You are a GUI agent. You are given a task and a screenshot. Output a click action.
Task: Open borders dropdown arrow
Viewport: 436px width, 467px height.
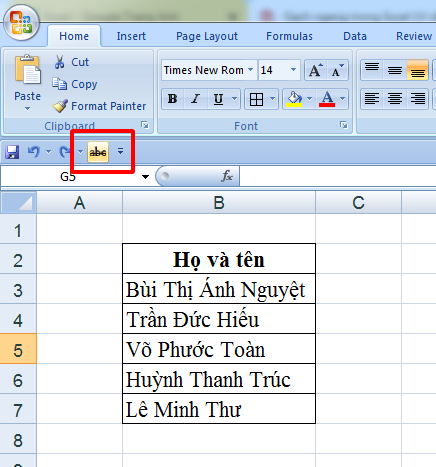[272, 99]
